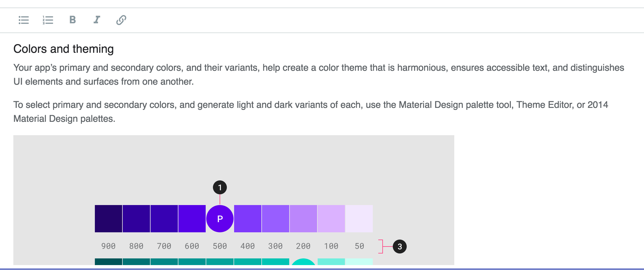Click the Material Design palette tool text
The width and height of the screenshot is (644, 279).
click(x=455, y=105)
